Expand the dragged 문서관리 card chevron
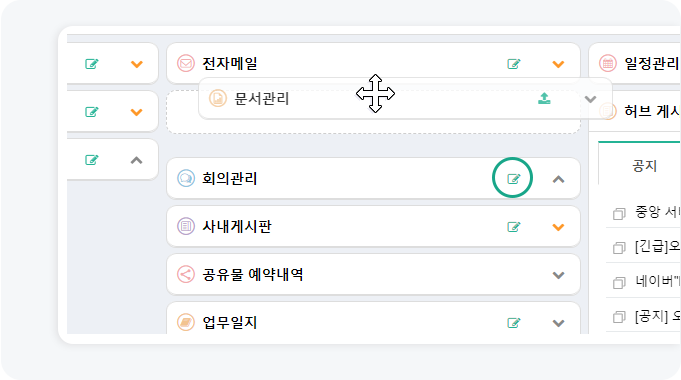The width and height of the screenshot is (681, 380). tap(590, 99)
